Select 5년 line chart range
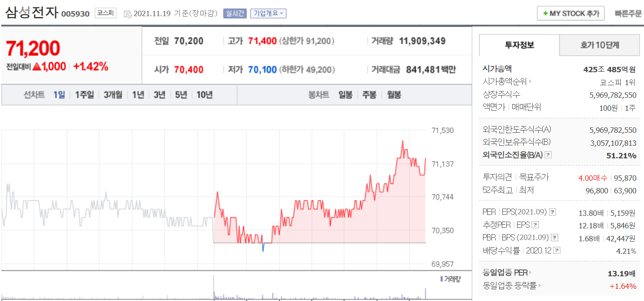The width and height of the screenshot is (644, 301). point(181,95)
